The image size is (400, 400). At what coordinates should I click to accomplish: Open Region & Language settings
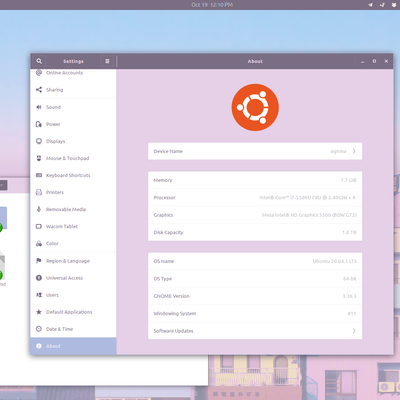[x=73, y=261]
